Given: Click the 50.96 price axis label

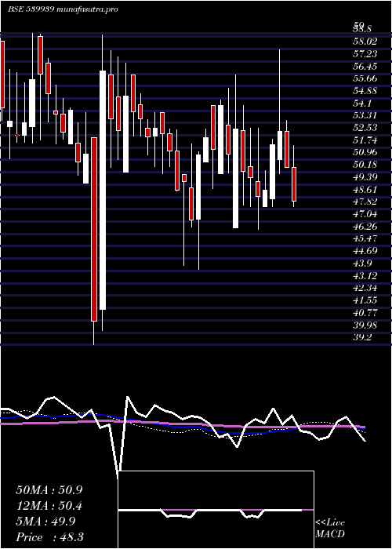Looking at the screenshot, I should tap(365, 152).
